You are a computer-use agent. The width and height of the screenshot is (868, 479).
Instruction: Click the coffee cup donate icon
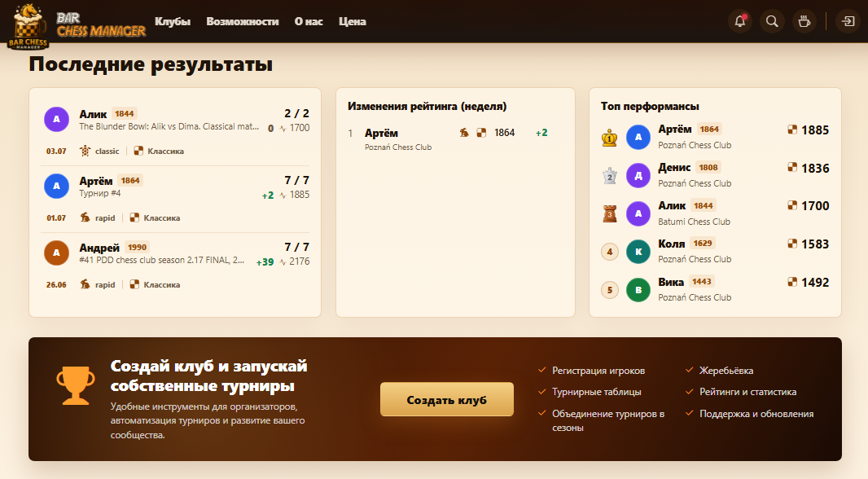click(804, 22)
